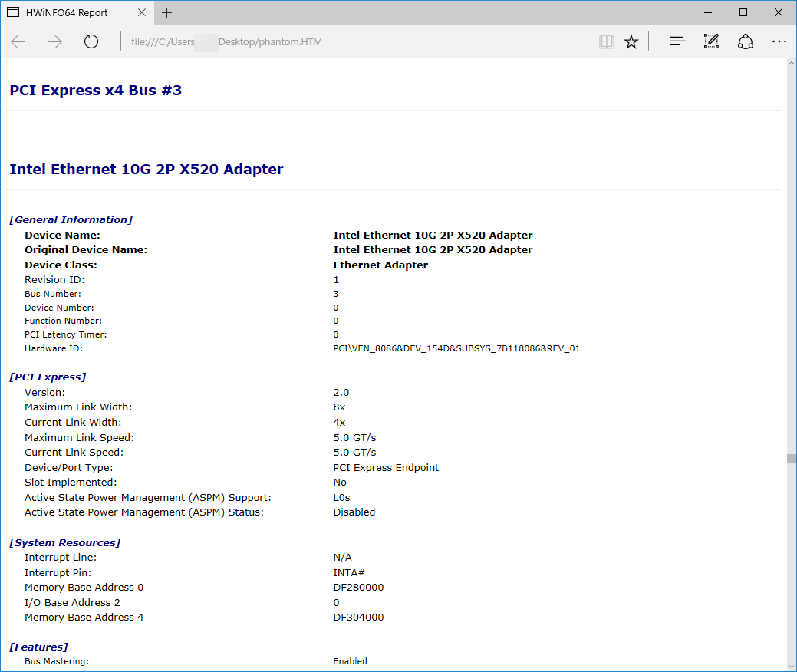Click the Function Number label
Image resolution: width=797 pixels, height=672 pixels.
(64, 321)
